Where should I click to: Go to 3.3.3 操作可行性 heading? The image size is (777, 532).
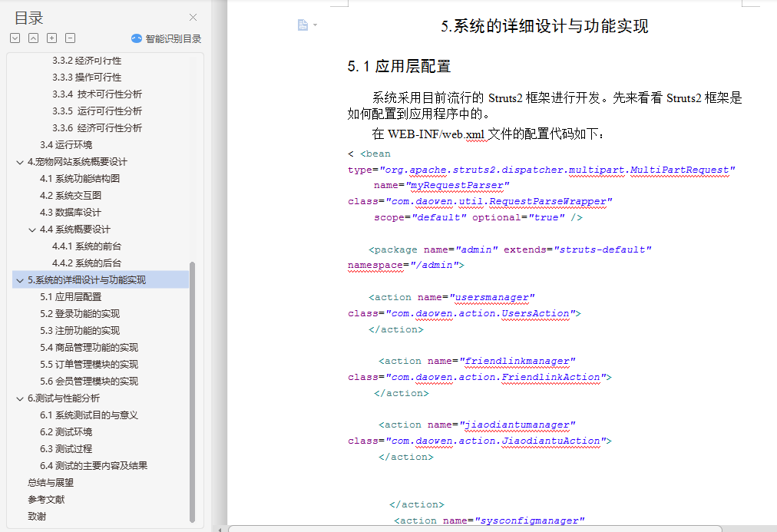point(87,78)
